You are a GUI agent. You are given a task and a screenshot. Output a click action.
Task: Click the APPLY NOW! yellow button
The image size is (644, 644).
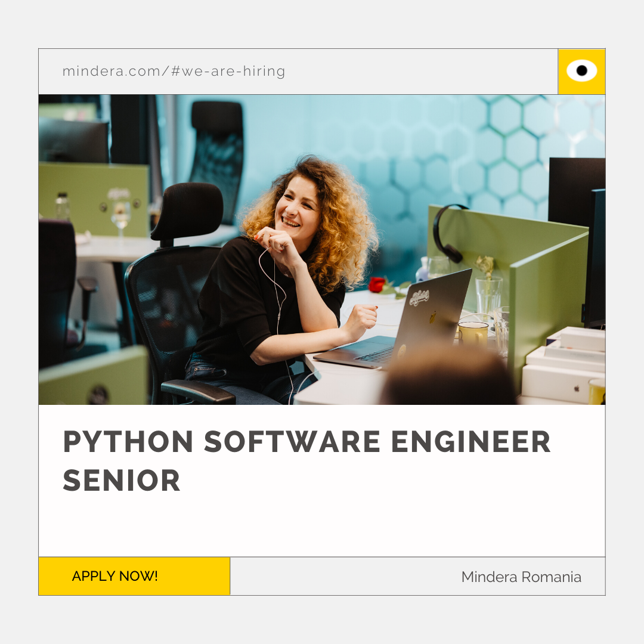[x=134, y=576]
